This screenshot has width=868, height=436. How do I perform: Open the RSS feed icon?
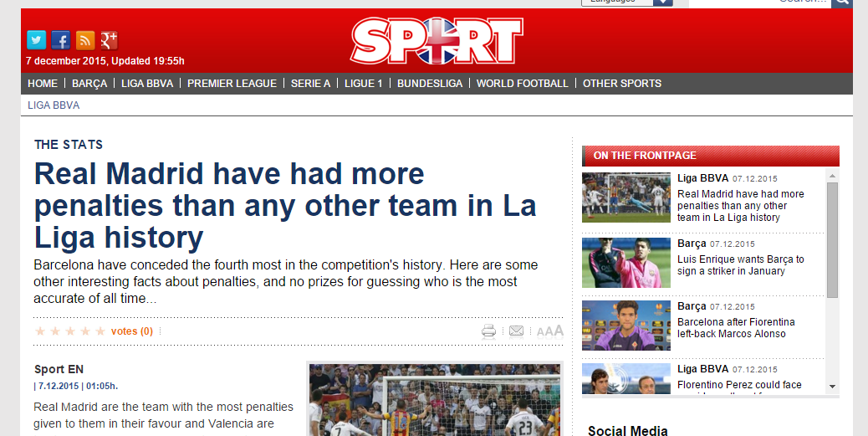[x=85, y=40]
